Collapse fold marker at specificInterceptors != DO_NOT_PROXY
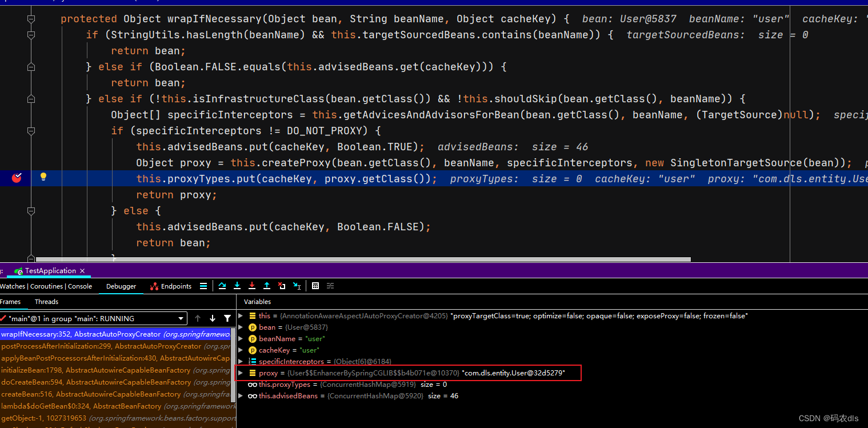 (x=31, y=131)
